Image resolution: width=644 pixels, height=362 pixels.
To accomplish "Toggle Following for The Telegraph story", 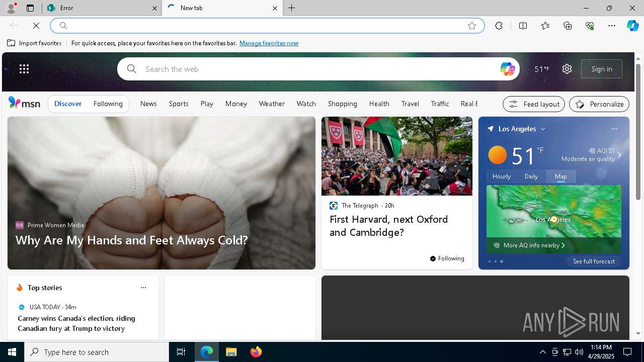I will (447, 258).
